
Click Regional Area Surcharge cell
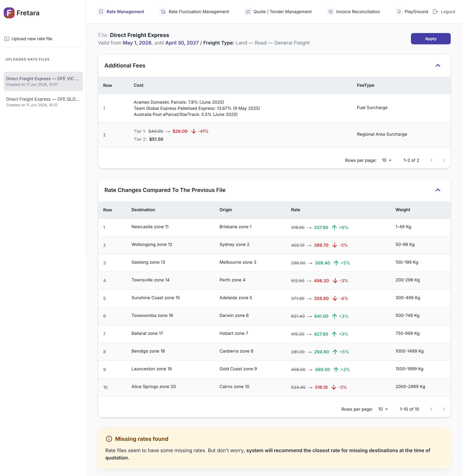click(382, 134)
